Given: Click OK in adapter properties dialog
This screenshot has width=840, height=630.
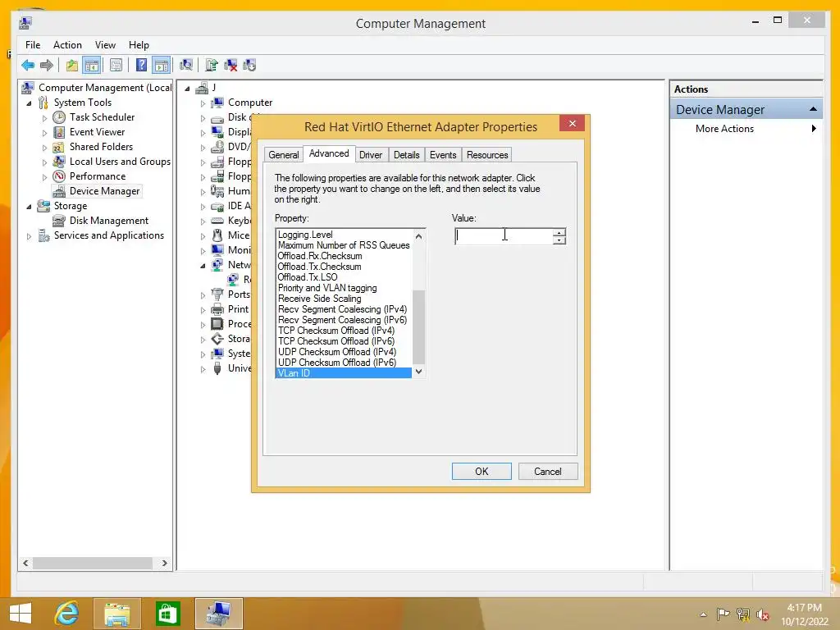Looking at the screenshot, I should tap(482, 472).
